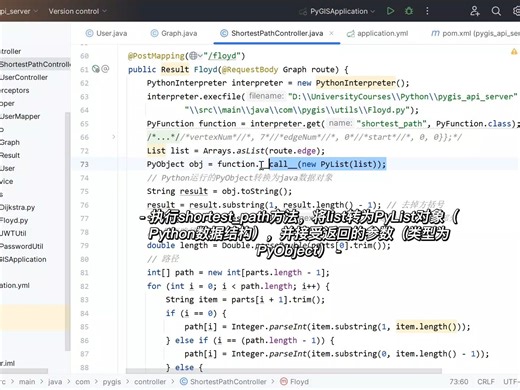520x390 pixels.
Task: Open Graph class in the project tree
Action: 10,142
